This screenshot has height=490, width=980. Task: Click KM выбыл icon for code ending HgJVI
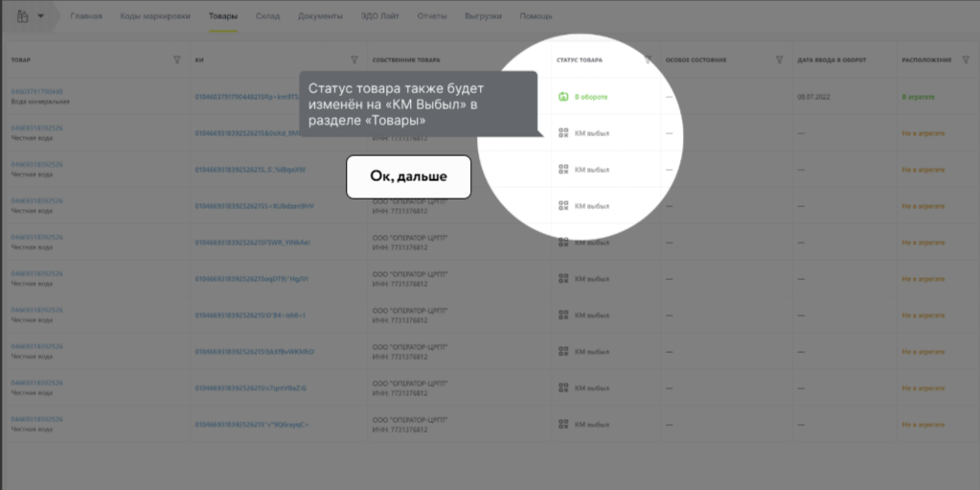click(x=563, y=278)
